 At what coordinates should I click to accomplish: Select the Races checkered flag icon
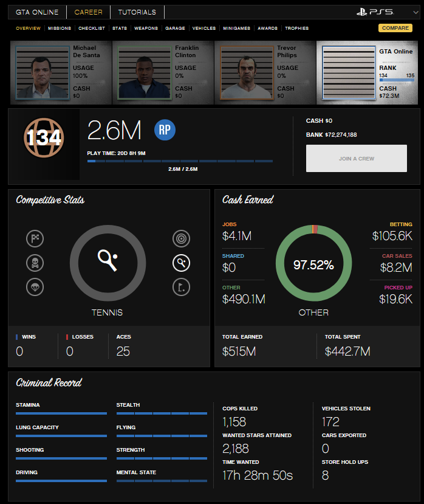tap(35, 239)
